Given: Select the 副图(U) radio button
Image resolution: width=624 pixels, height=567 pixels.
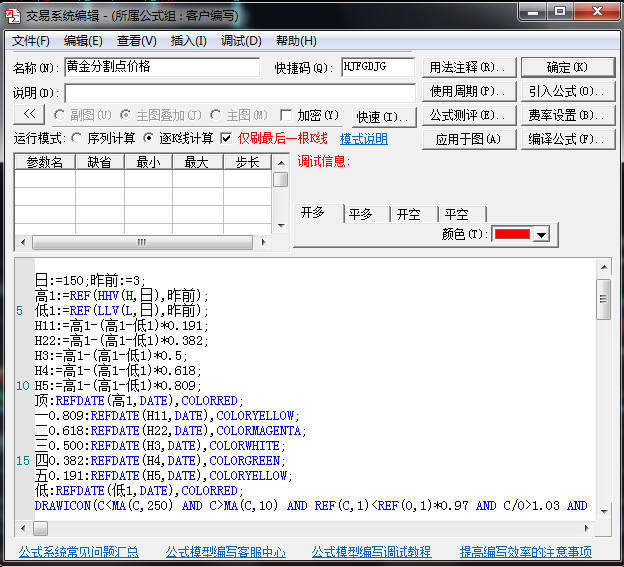Looking at the screenshot, I should [59, 115].
